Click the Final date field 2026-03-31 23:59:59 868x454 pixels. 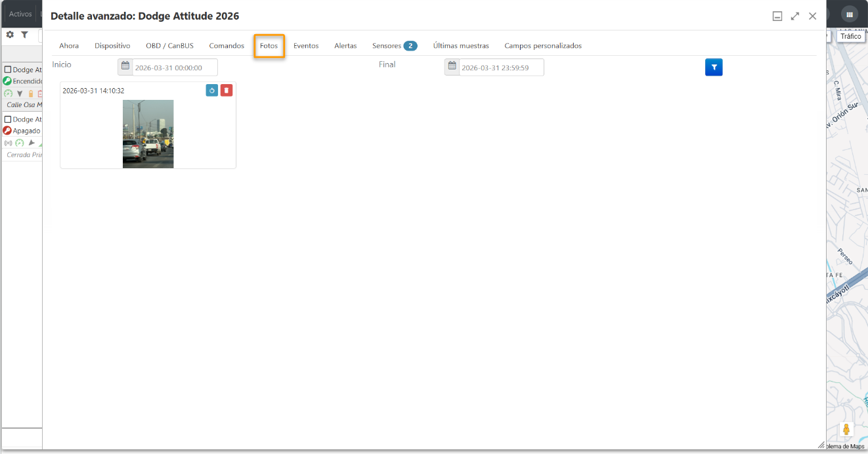click(x=501, y=67)
